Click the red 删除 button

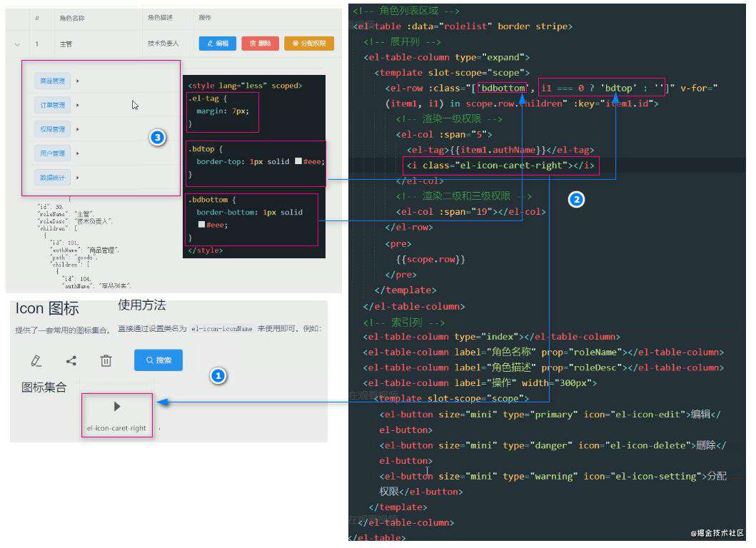(x=261, y=44)
